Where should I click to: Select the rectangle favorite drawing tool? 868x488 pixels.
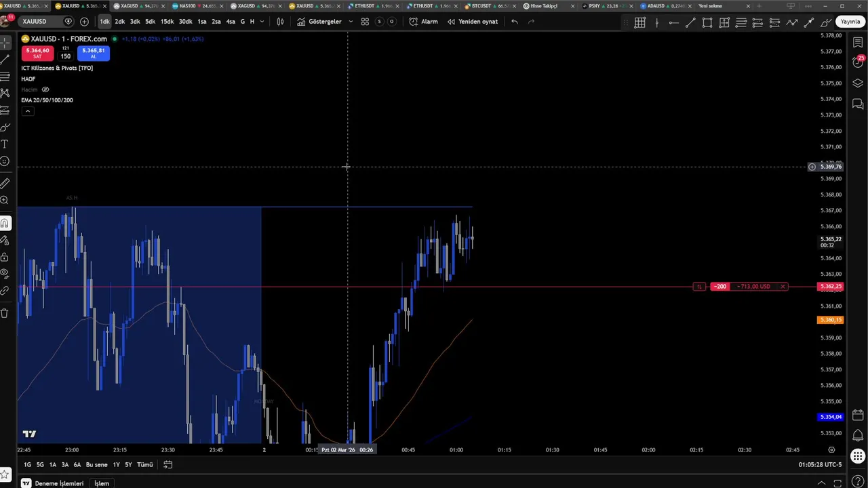coord(707,22)
